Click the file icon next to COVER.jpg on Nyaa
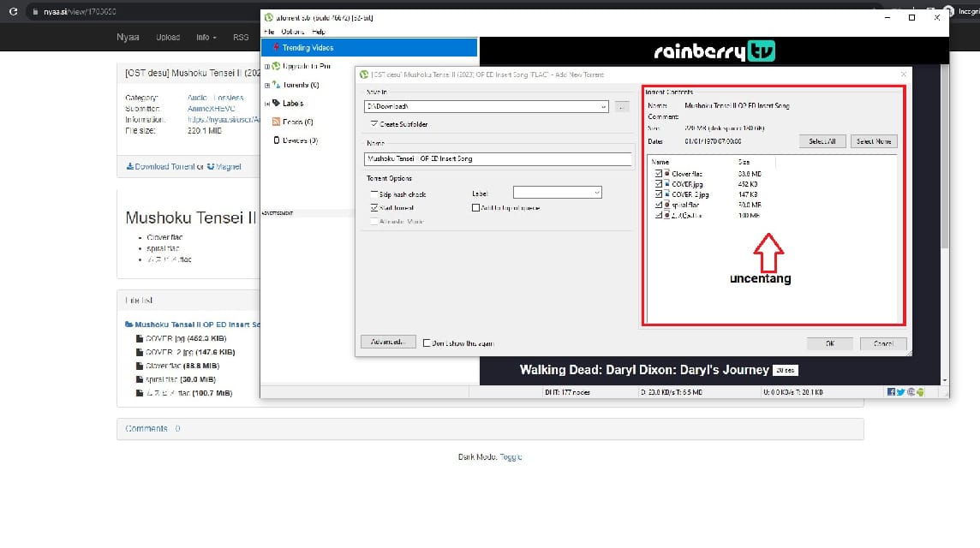This screenshot has width=980, height=548. (x=140, y=339)
